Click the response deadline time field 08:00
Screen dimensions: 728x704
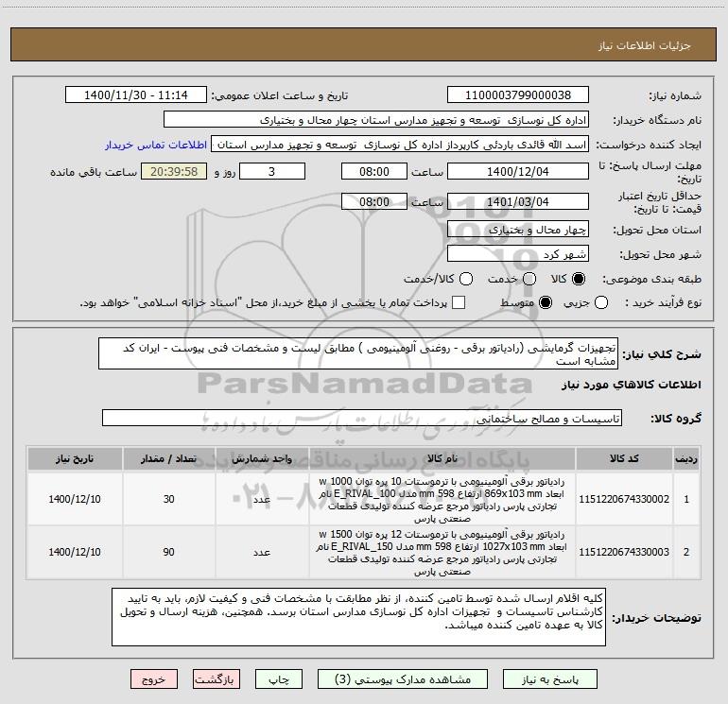click(x=374, y=171)
